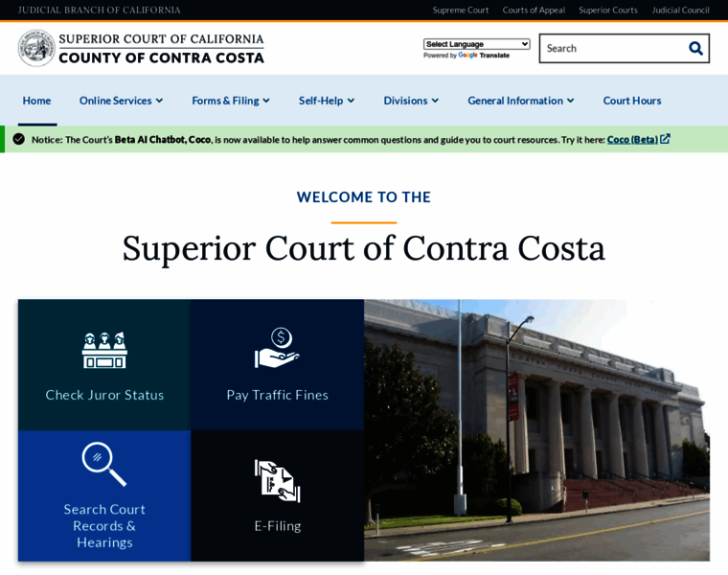Click the Superior Court seal logo
Image resolution: width=728 pixels, height=575 pixels.
36,48
